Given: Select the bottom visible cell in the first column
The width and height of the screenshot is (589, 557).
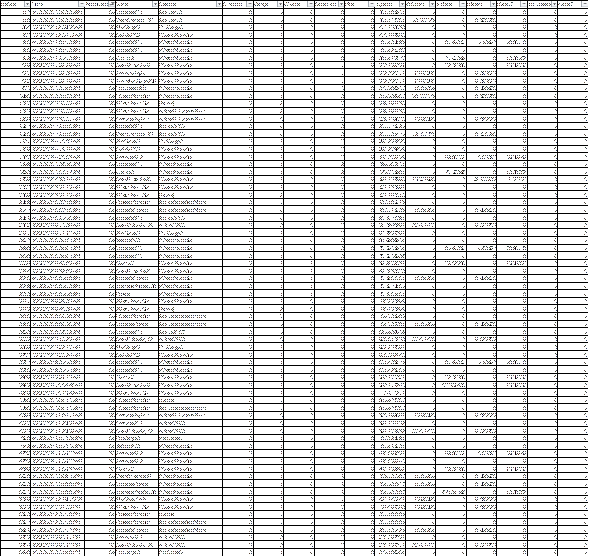Looking at the screenshot, I should click(15, 552).
